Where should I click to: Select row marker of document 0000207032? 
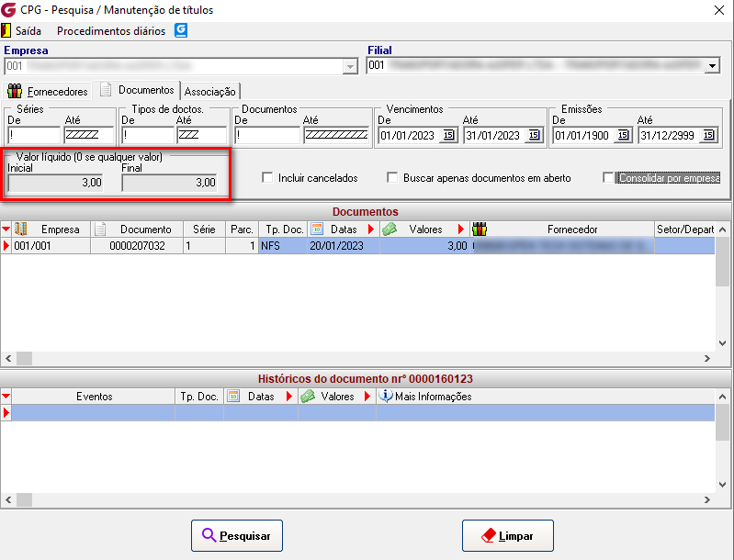pyautogui.click(x=6, y=246)
